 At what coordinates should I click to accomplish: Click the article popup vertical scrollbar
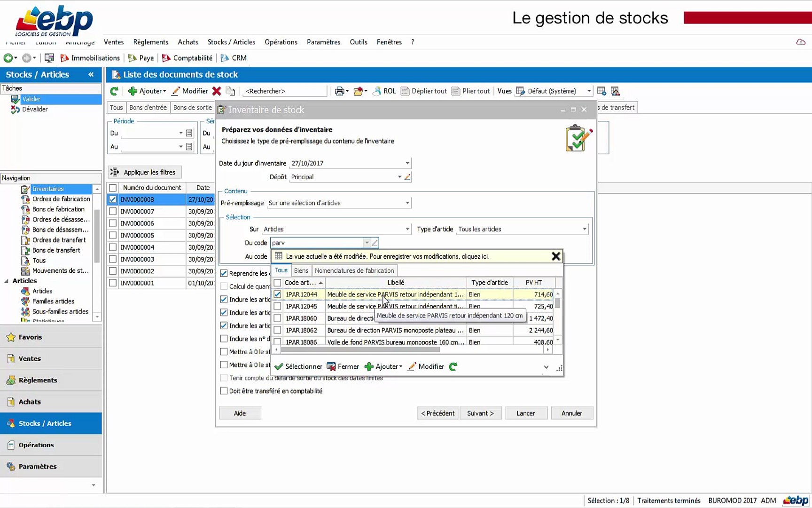[x=558, y=303]
